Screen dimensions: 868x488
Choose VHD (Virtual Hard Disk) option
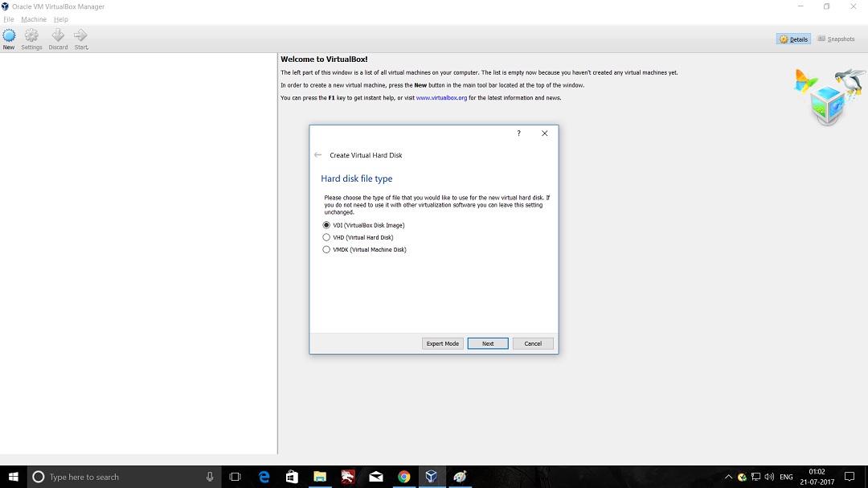pos(326,237)
